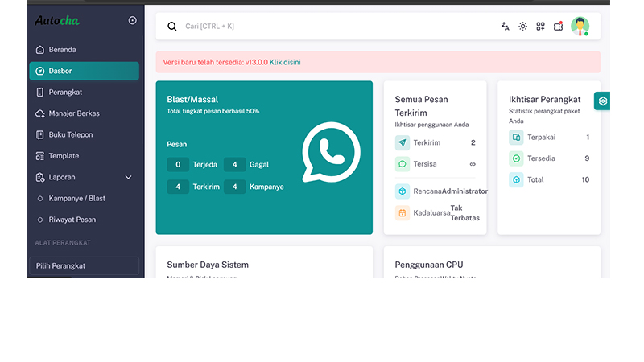Open the Perangkat devices page

coord(85,93)
